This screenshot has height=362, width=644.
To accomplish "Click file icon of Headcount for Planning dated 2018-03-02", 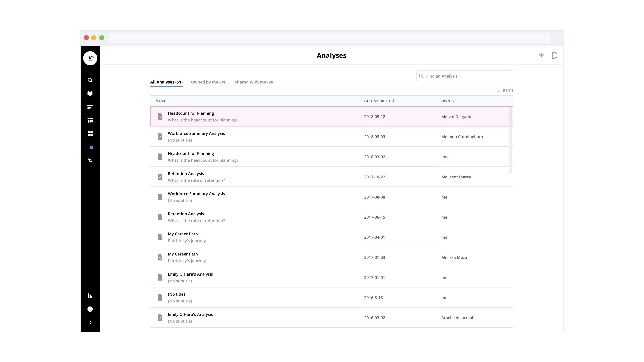I will tap(160, 157).
